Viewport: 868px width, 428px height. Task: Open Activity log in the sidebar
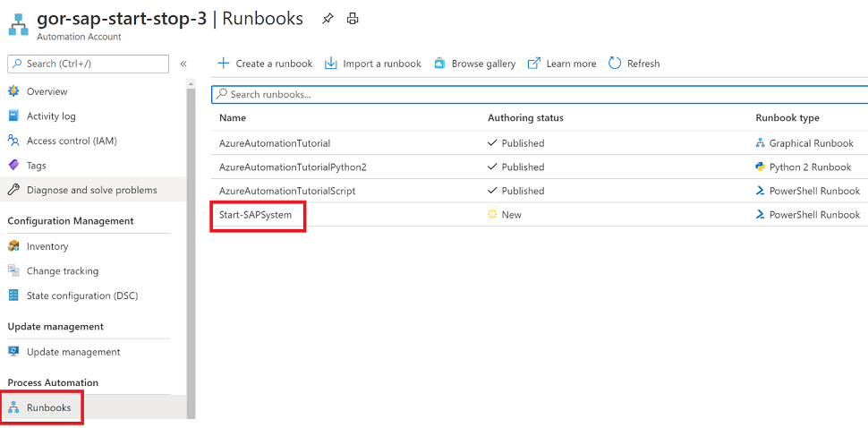point(51,116)
